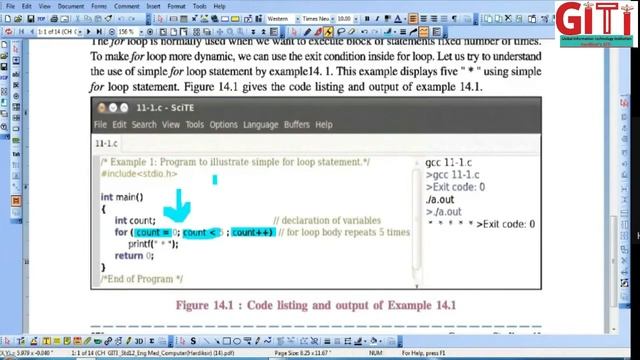Click the link chain tool icon
640x360 pixels.
[108, 341]
